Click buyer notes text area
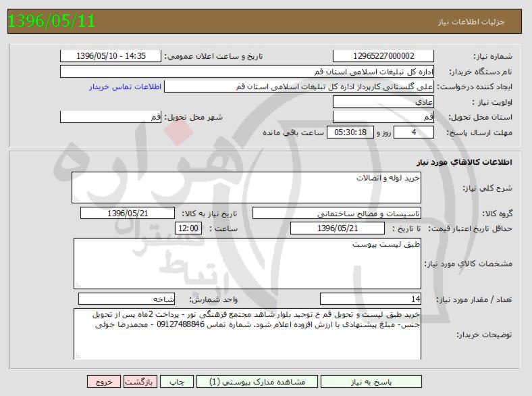 (x=247, y=335)
